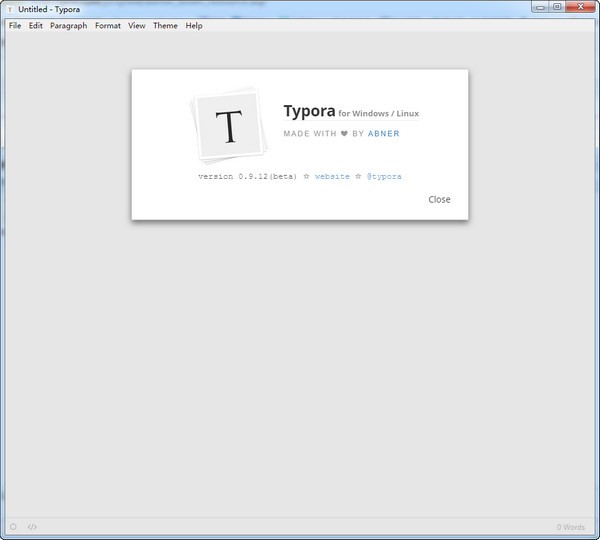
Task: Click the heart icon after MADE WITH
Action: pos(344,133)
